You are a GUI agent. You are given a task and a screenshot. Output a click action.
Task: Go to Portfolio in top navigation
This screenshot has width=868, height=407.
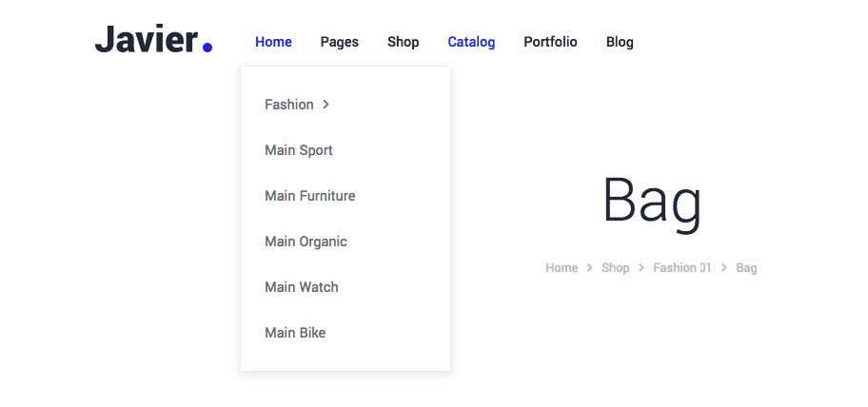550,42
